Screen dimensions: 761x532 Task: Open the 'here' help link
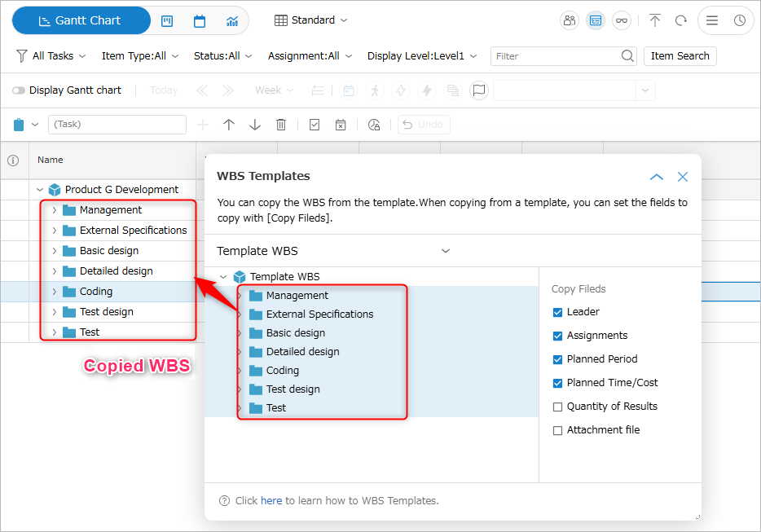pyautogui.click(x=271, y=500)
